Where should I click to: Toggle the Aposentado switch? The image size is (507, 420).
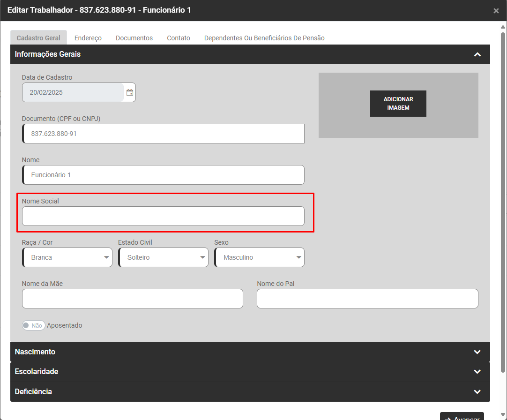coord(33,325)
